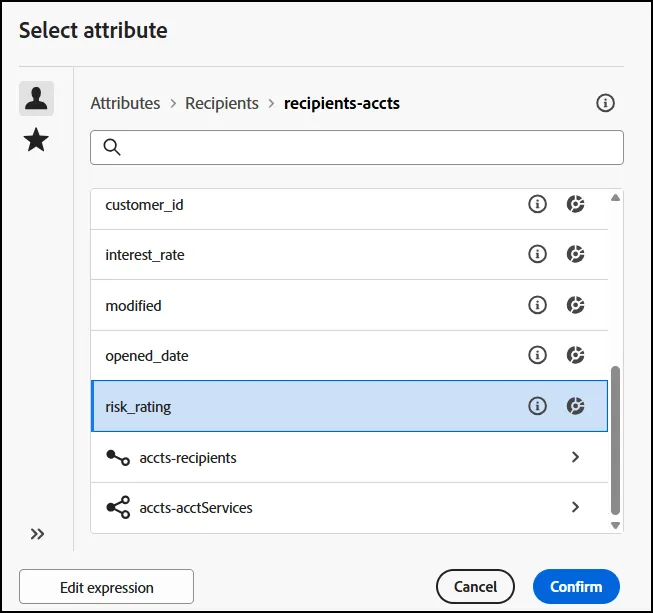Show info for interest_rate attribute
653x613 pixels.
click(537, 254)
